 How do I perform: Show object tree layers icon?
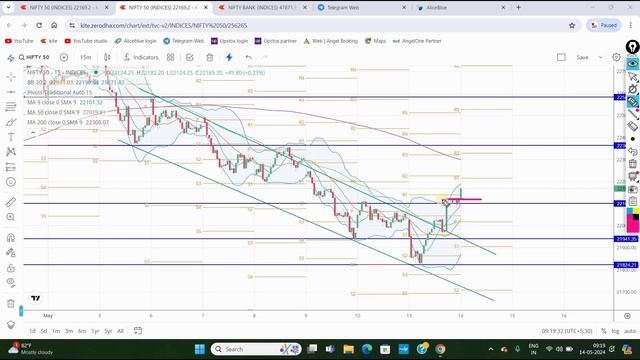tap(11, 324)
